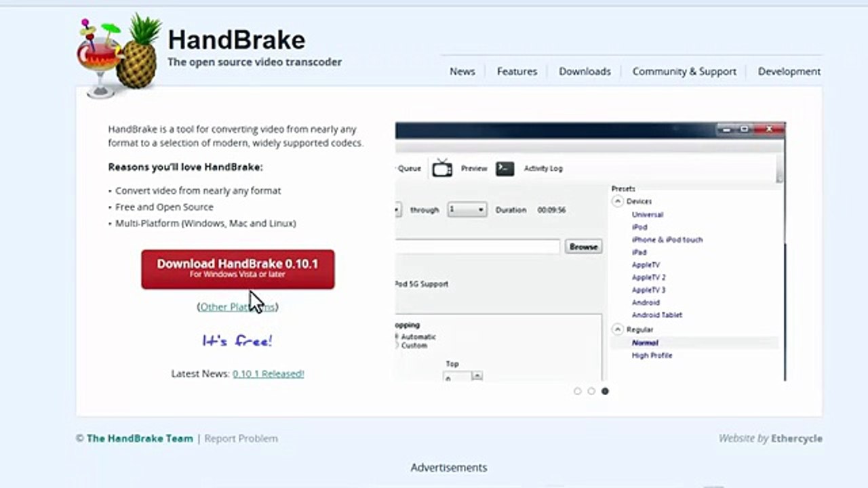
Task: Select the Android Tablet preset
Action: (657, 315)
